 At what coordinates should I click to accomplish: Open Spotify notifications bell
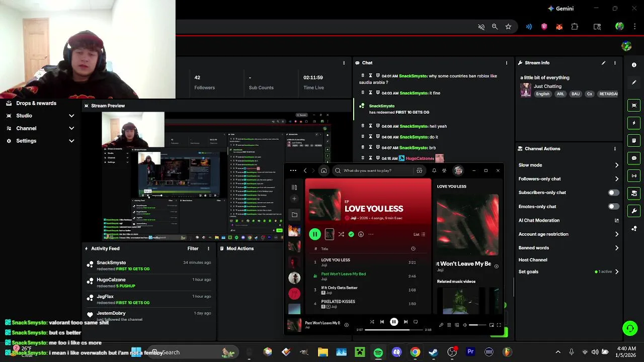coord(434,170)
